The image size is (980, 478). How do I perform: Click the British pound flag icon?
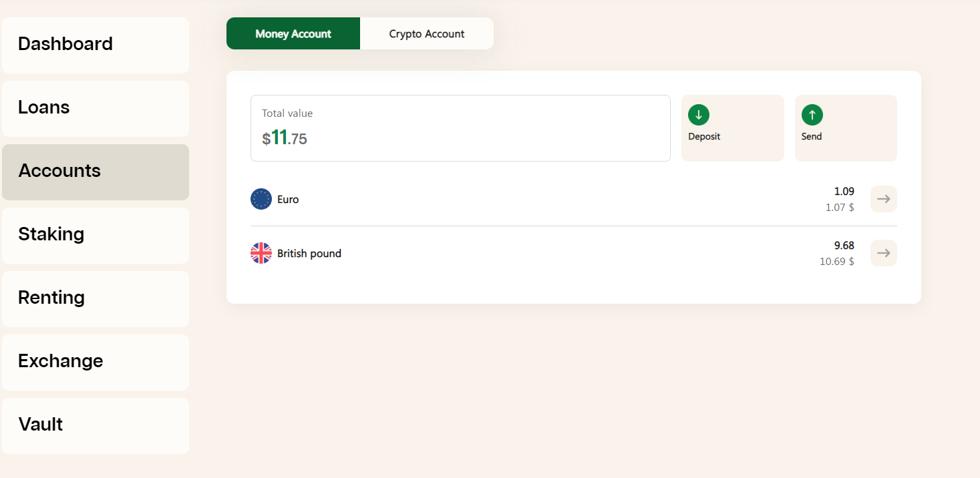tap(261, 253)
